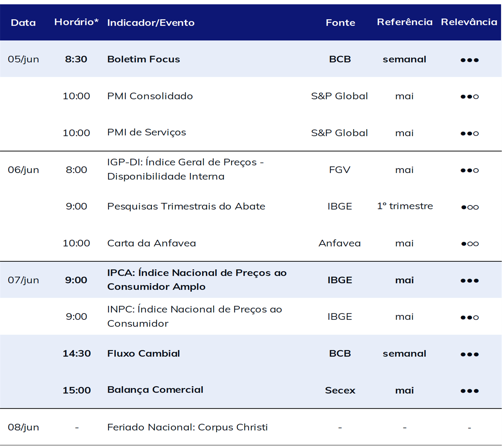Screen dimensions: 504x448
Task: Select the '15:00' time cell
Action: [x=77, y=390]
